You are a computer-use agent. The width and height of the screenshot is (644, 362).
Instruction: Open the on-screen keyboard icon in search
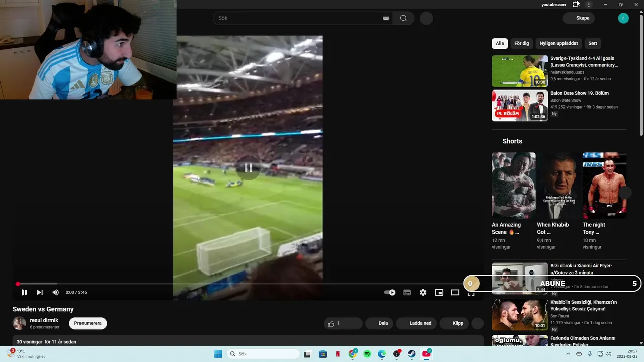point(386,18)
